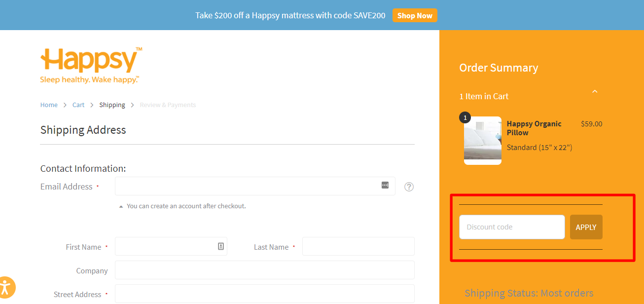The width and height of the screenshot is (644, 304).
Task: Click the Discount code input
Action: (x=512, y=227)
